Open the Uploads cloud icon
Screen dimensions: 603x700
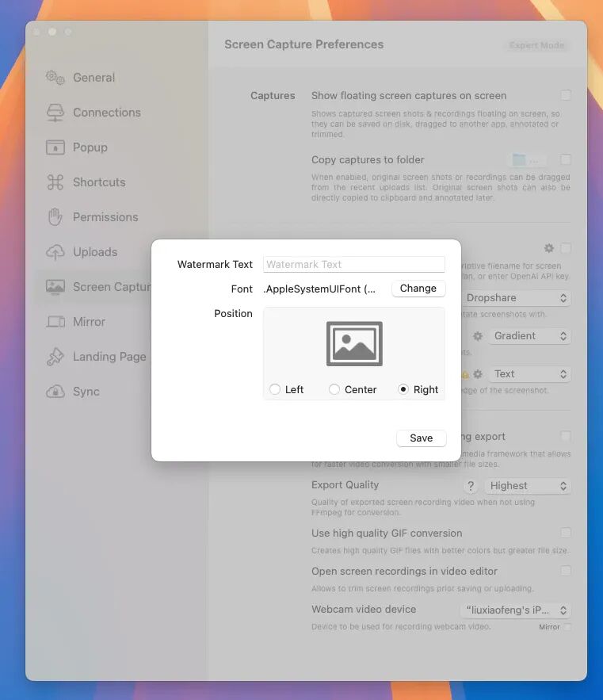(55, 252)
